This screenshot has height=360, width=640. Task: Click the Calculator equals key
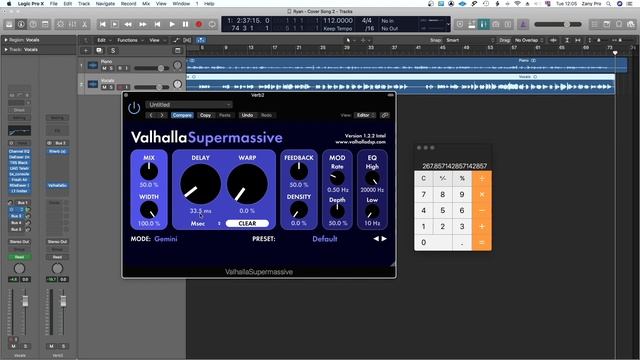tap(482, 242)
